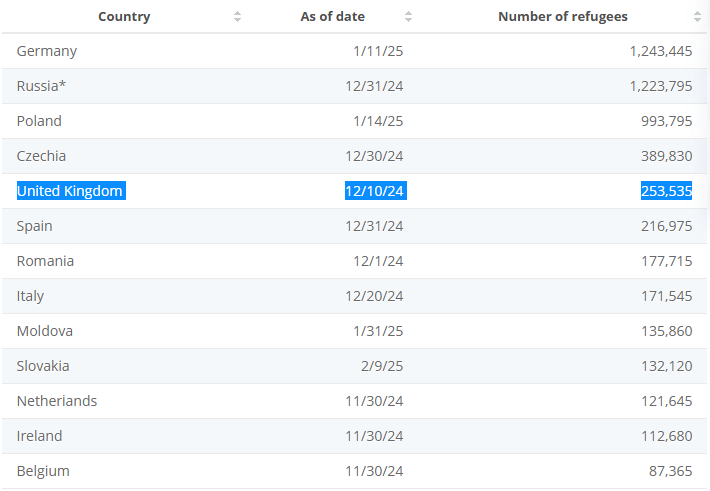Click the Italy country name
Screen dimensions: 710x491
click(x=31, y=296)
